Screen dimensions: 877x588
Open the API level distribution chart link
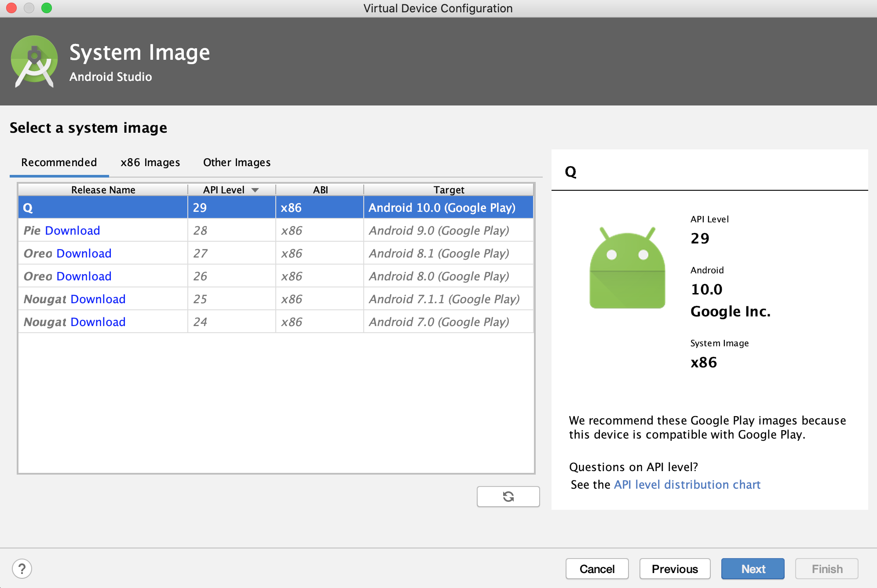coord(687,485)
